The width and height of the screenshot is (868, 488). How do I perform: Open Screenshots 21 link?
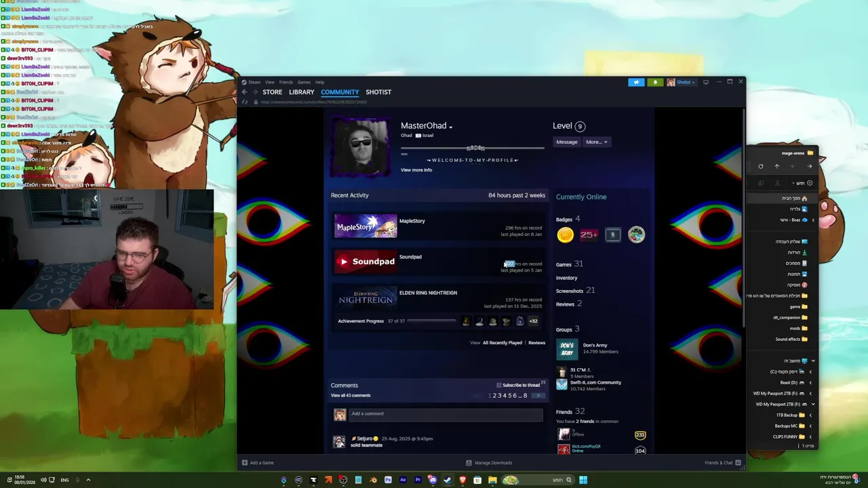(x=575, y=291)
